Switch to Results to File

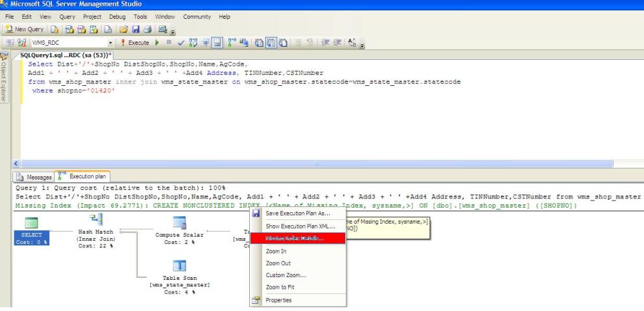click(x=283, y=43)
